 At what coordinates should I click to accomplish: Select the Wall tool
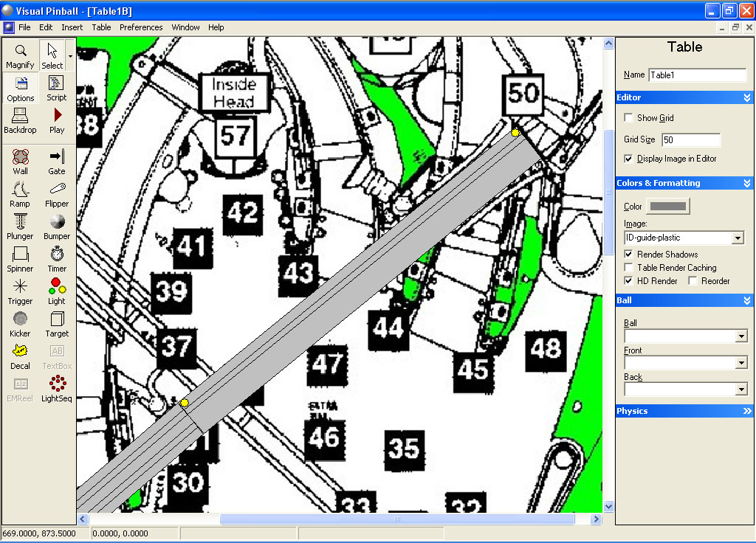(x=21, y=161)
